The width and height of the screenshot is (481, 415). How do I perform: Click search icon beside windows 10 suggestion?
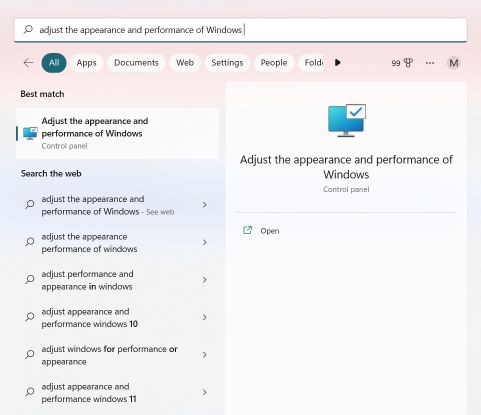click(30, 317)
